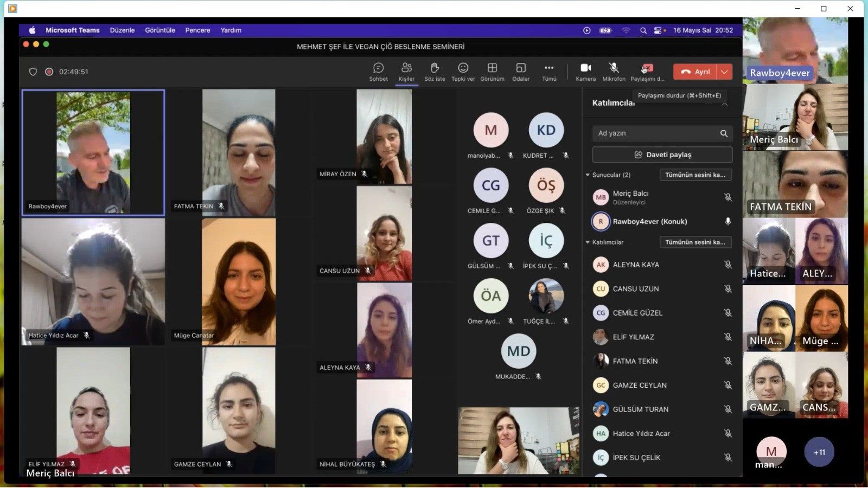Mute all presenters with Tümünün sesini kapat
The image size is (868, 488).
[x=695, y=175]
